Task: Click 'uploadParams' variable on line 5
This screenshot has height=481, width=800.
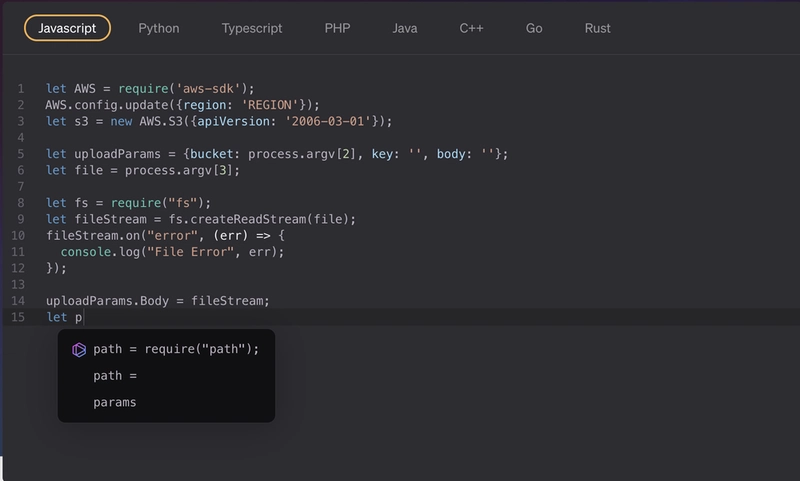Action: coord(117,154)
